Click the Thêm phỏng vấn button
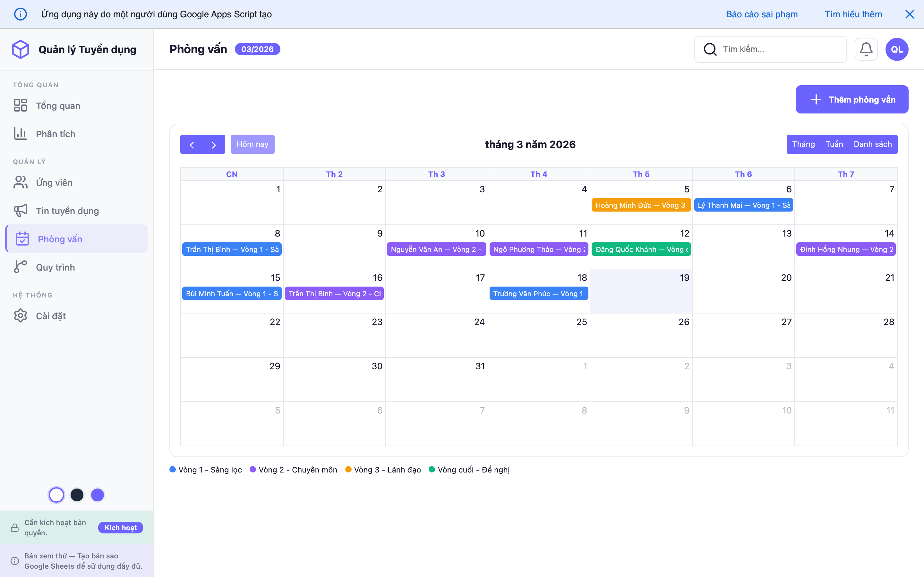 click(851, 99)
